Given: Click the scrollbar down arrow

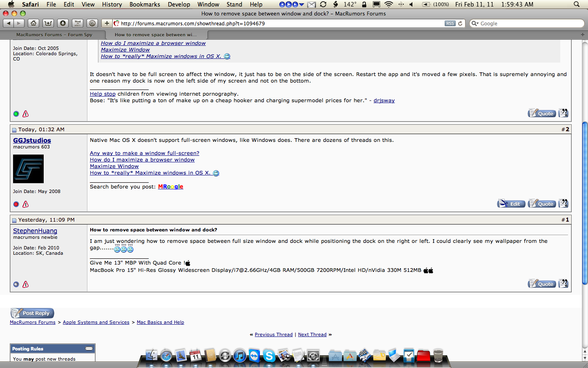Looking at the screenshot, I should [x=585, y=358].
